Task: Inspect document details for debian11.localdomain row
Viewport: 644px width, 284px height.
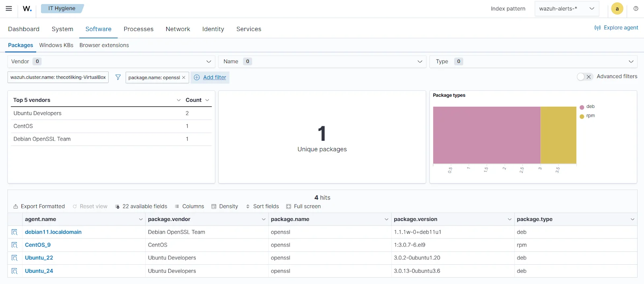Action: [x=14, y=232]
